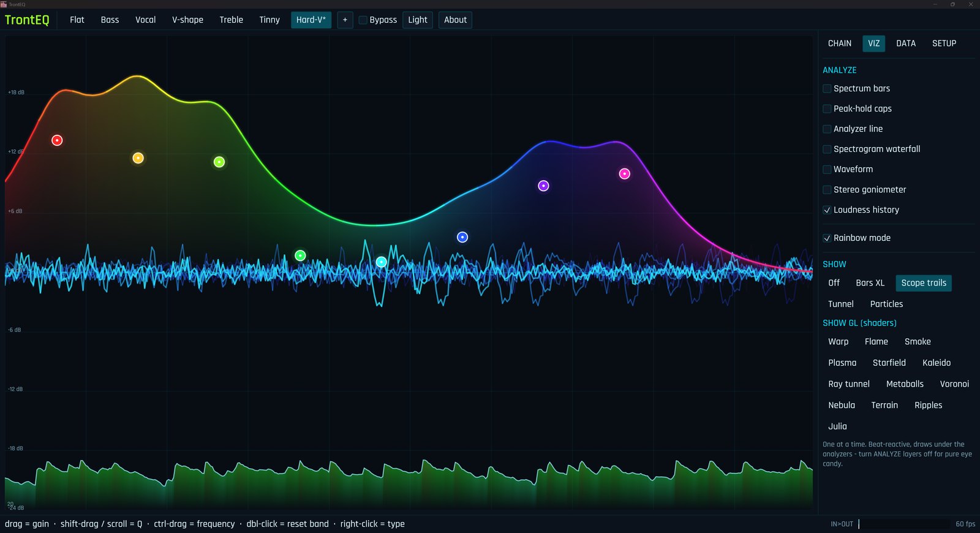The width and height of the screenshot is (980, 533).
Task: Click the SHOW GL (shaders) heading
Action: (859, 323)
